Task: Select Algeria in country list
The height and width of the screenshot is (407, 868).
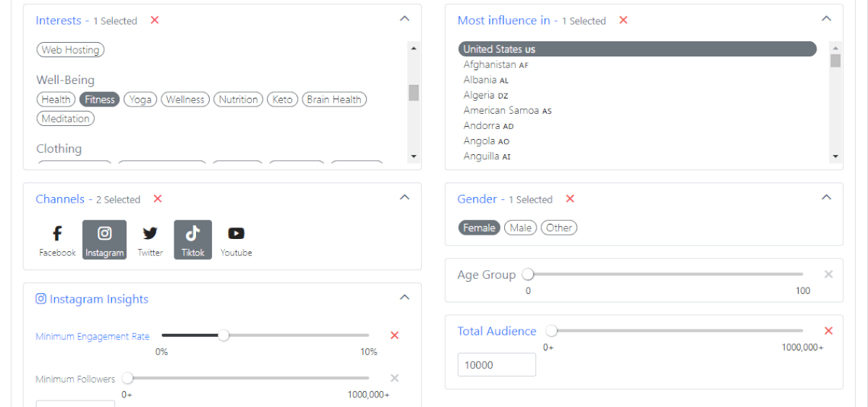Action: (x=637, y=95)
